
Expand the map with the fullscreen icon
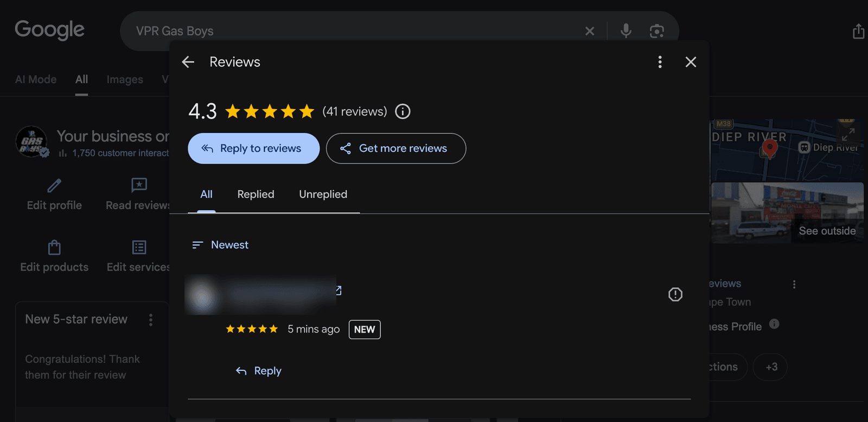(848, 134)
